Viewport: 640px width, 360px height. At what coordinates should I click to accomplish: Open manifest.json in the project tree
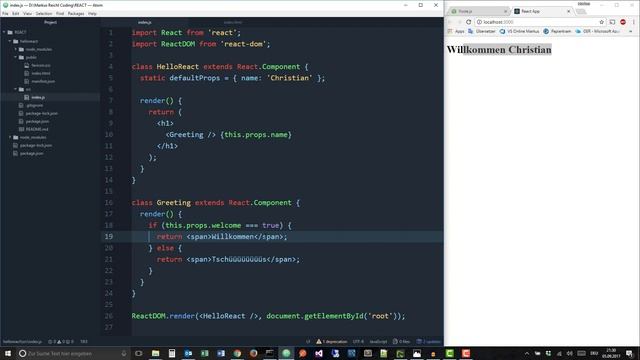click(x=43, y=81)
